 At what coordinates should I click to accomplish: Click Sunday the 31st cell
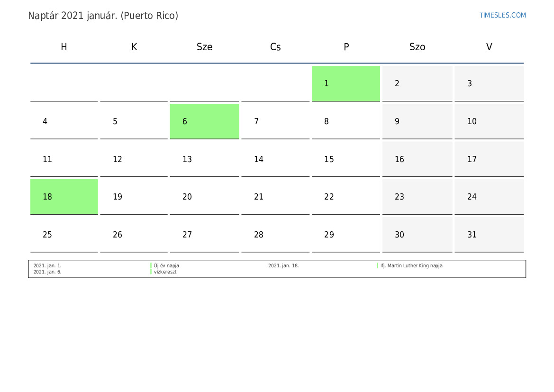click(489, 234)
